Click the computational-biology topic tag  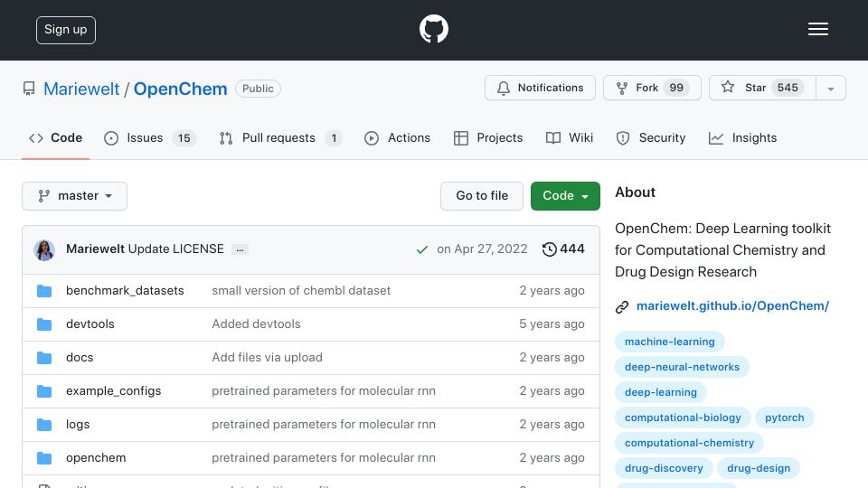683,418
